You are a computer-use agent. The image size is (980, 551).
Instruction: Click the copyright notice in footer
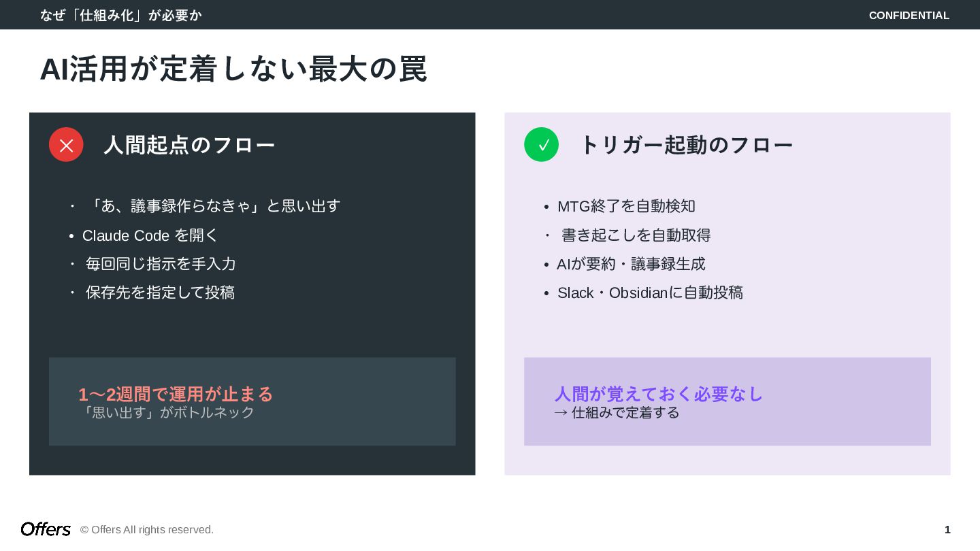click(x=147, y=529)
